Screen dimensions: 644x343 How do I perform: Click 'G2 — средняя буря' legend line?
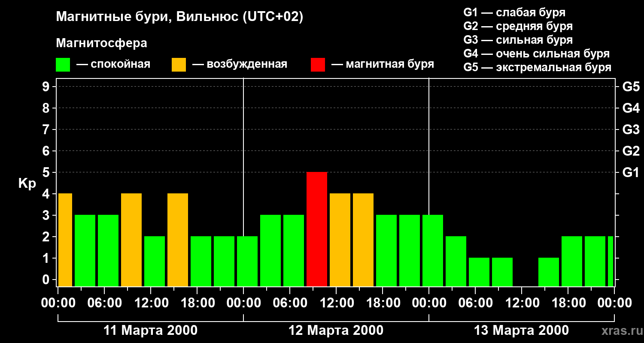(x=518, y=26)
